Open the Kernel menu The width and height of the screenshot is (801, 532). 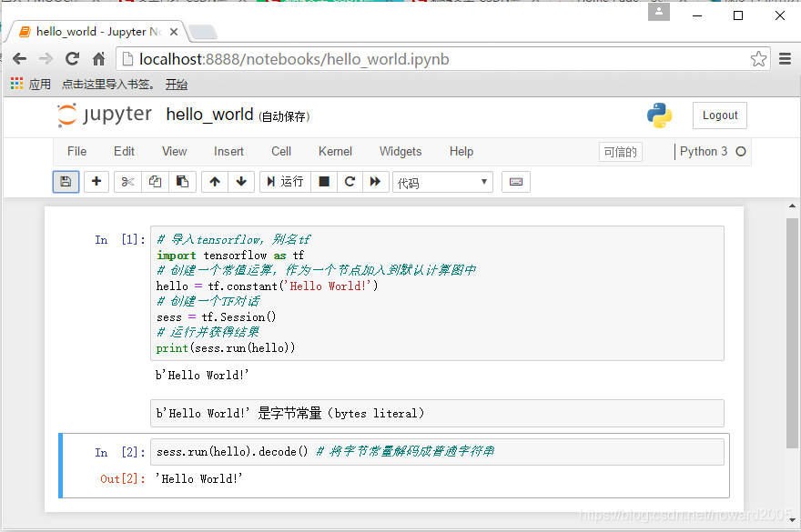tap(335, 152)
